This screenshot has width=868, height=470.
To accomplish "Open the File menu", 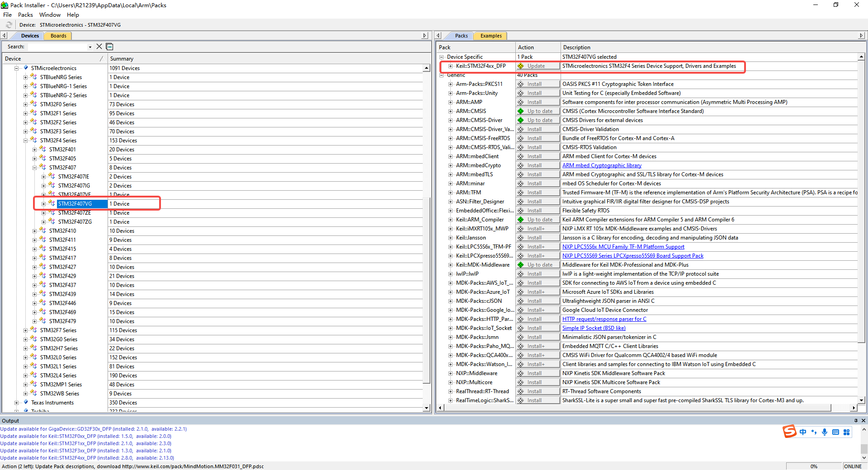I will pyautogui.click(x=8, y=14).
